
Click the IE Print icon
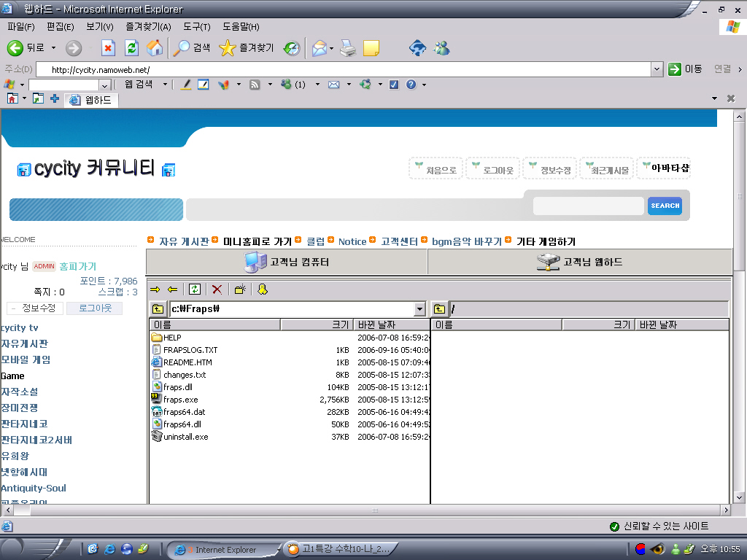tap(348, 48)
